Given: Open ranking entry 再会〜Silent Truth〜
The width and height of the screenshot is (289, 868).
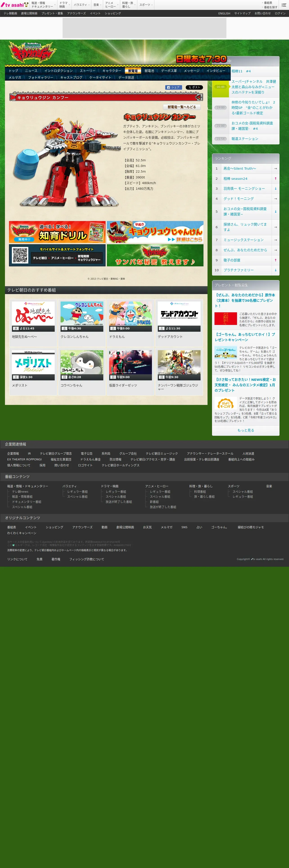Looking at the screenshot, I should tap(239, 169).
